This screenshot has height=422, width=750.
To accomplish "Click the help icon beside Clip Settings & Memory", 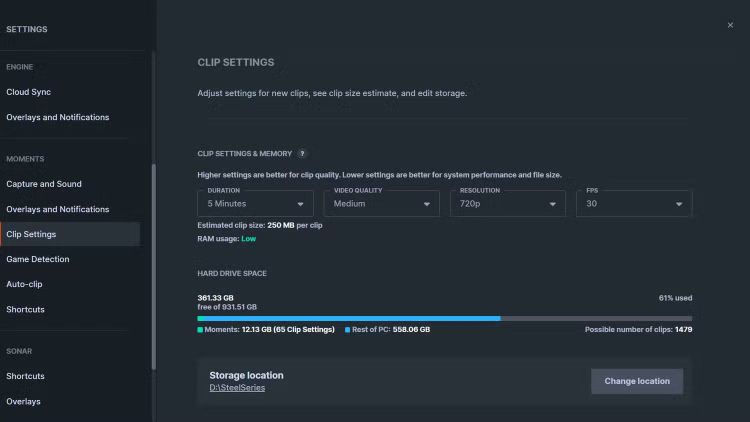I will point(302,154).
